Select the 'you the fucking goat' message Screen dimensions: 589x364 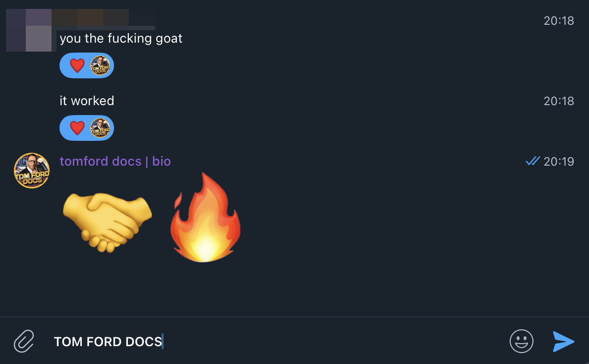coord(121,38)
